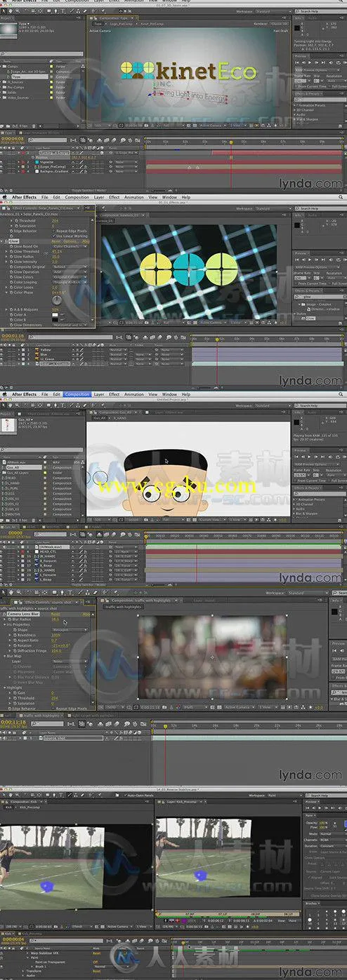Image resolution: width=347 pixels, height=980 pixels.
Task: Click audio icon beside AllWork.wav project item
Action: 5,464
